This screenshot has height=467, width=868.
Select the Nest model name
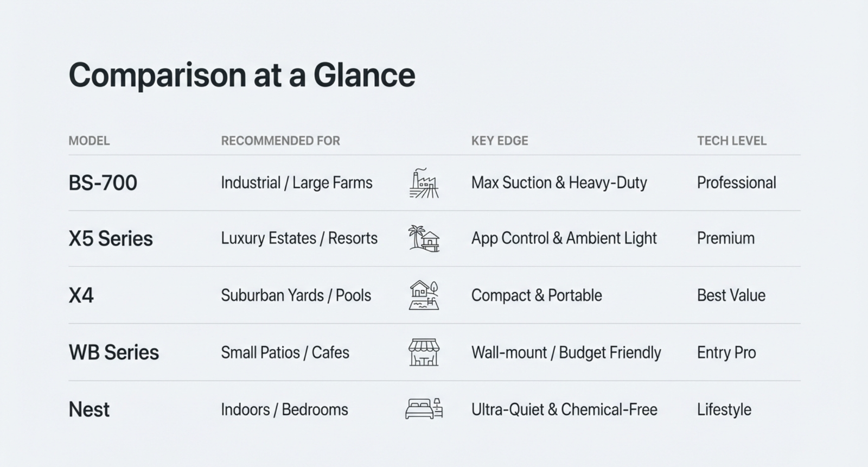pos(89,409)
